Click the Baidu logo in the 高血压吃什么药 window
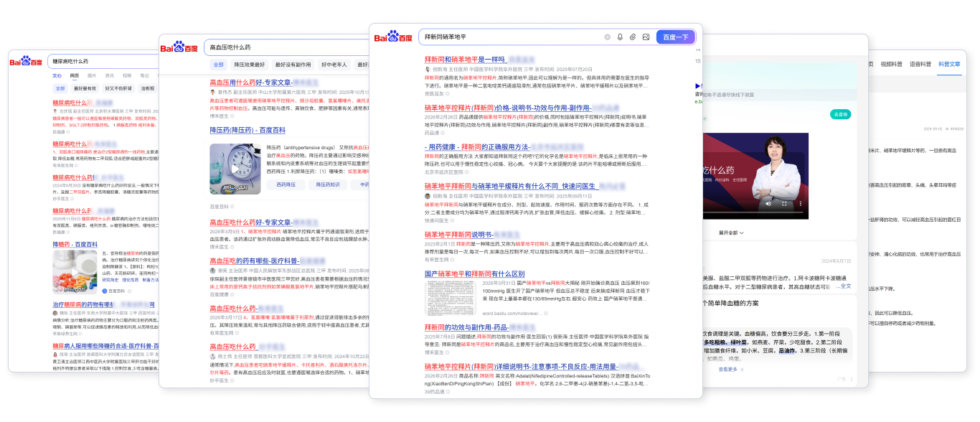980x422 pixels. point(179,47)
